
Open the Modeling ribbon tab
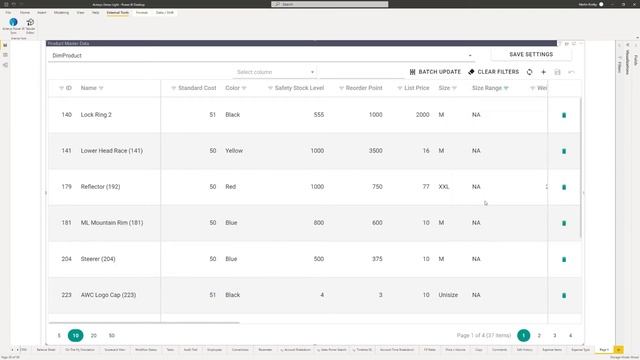(x=61, y=13)
